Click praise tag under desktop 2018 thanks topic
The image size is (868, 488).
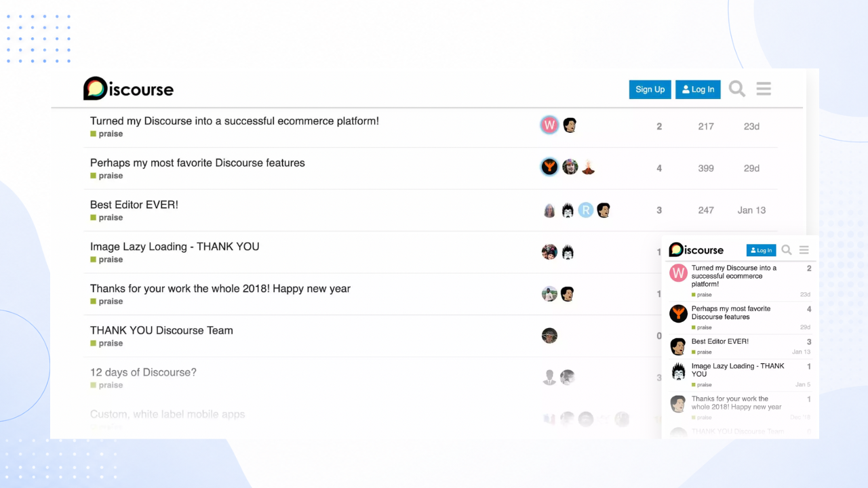(x=107, y=302)
